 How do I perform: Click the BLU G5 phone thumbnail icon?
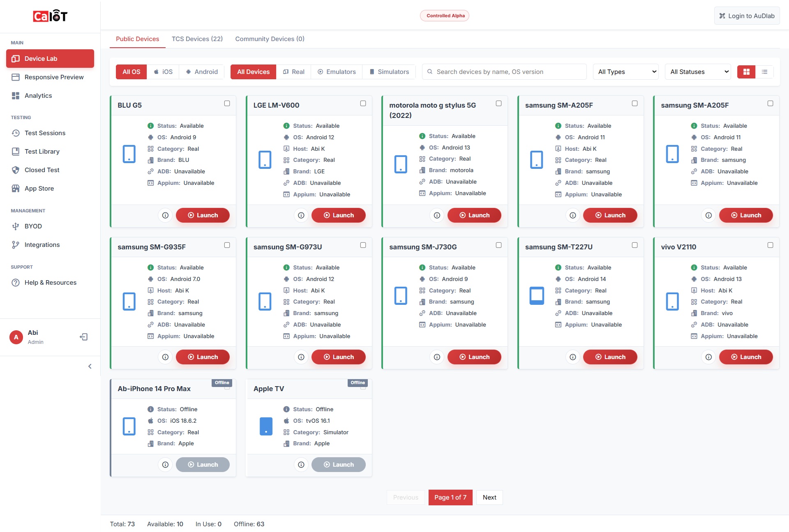pos(129,154)
